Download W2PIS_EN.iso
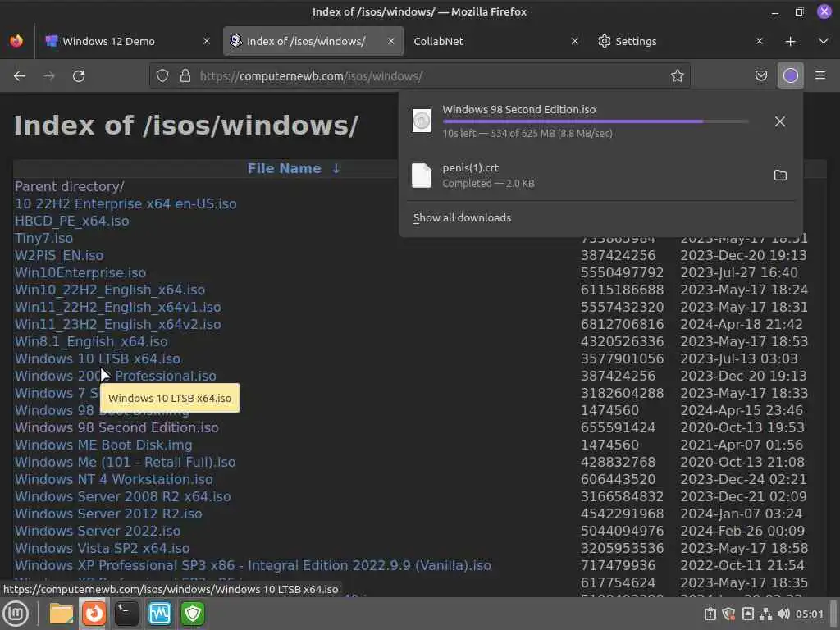 [59, 255]
